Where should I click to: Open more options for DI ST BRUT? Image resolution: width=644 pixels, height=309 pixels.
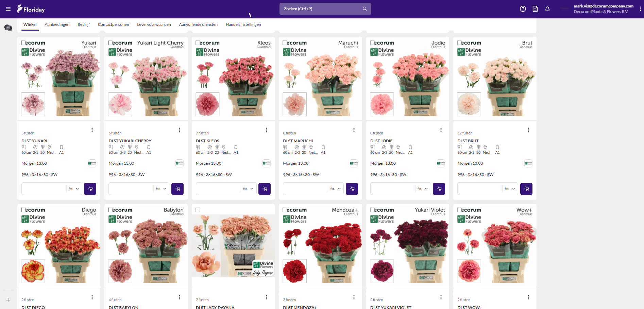point(528,130)
